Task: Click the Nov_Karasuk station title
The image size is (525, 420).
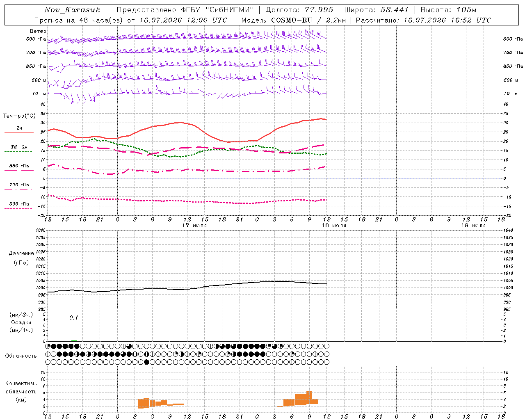Action: pyautogui.click(x=72, y=10)
